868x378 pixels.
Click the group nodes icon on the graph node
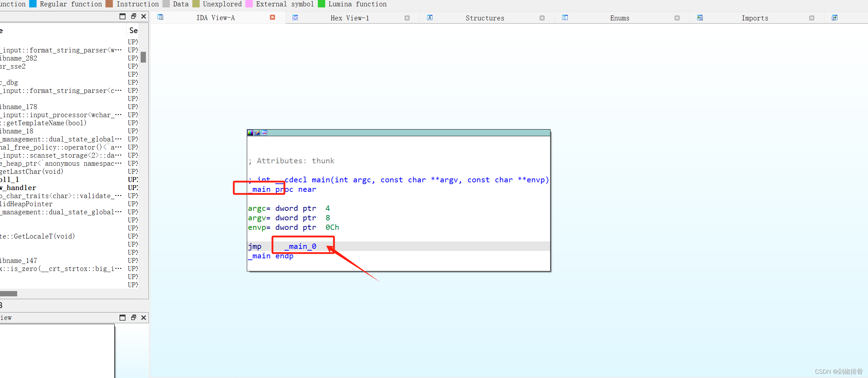coord(264,133)
